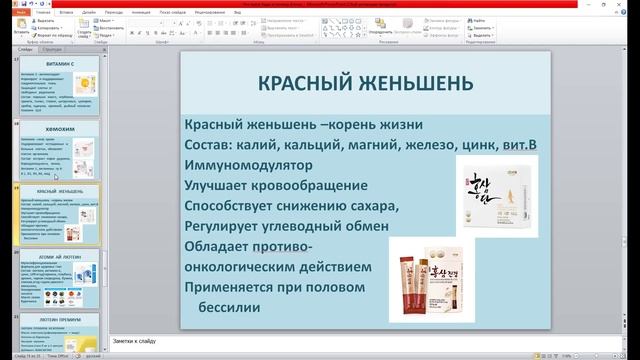
Task: Align text left
Action: (210, 33)
